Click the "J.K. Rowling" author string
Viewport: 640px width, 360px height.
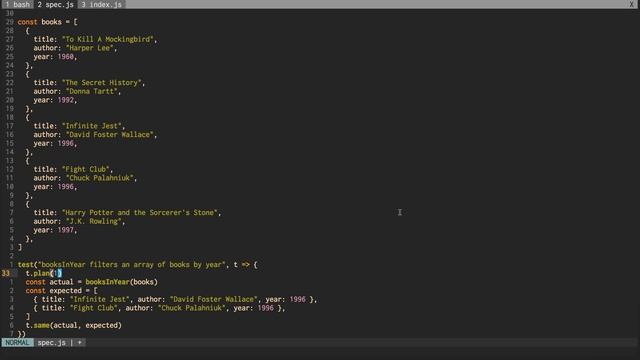(94, 221)
